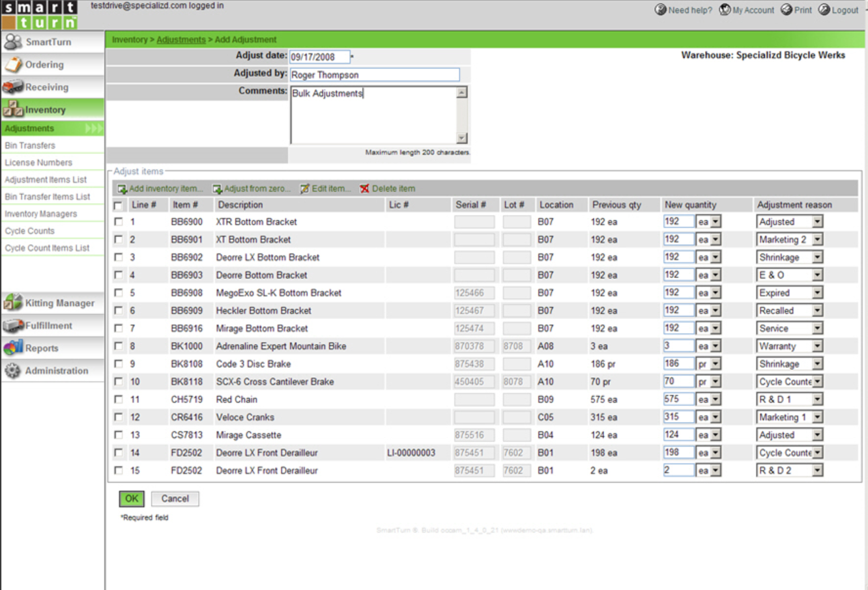Select checkbox for Adrenaline Expert Mountain Bike
This screenshot has width=868, height=590.
tap(118, 346)
